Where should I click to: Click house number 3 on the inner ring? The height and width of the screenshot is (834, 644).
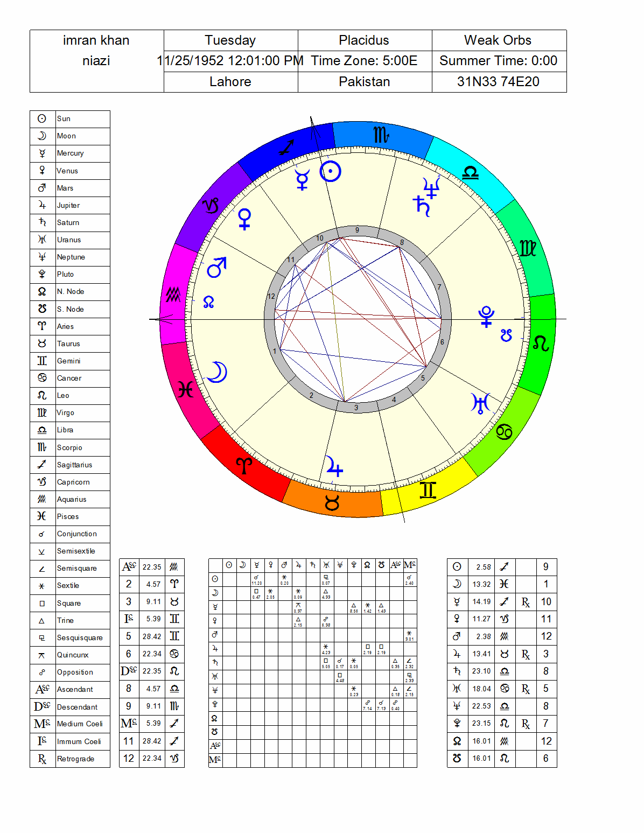[x=356, y=408]
